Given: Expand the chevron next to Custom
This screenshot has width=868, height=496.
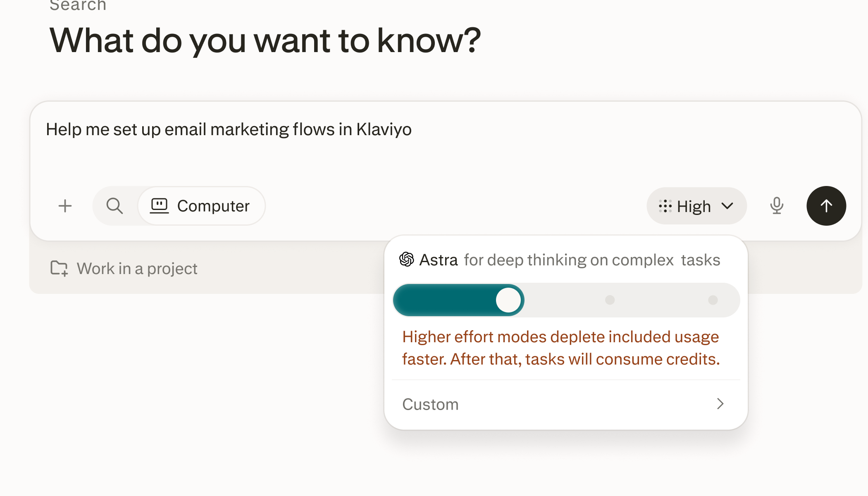Looking at the screenshot, I should click(720, 404).
